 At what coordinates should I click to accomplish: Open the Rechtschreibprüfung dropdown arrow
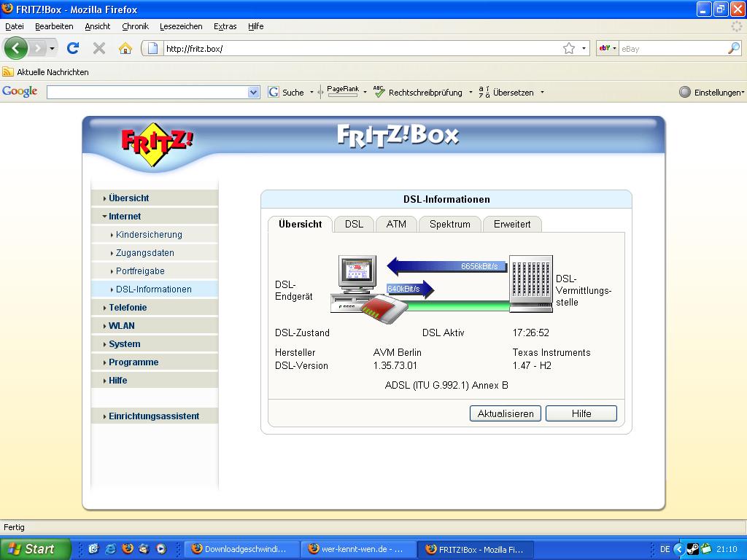[x=471, y=92]
